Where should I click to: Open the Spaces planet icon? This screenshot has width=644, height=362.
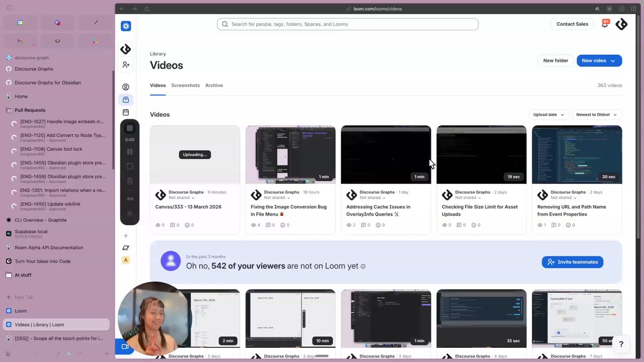(126, 248)
